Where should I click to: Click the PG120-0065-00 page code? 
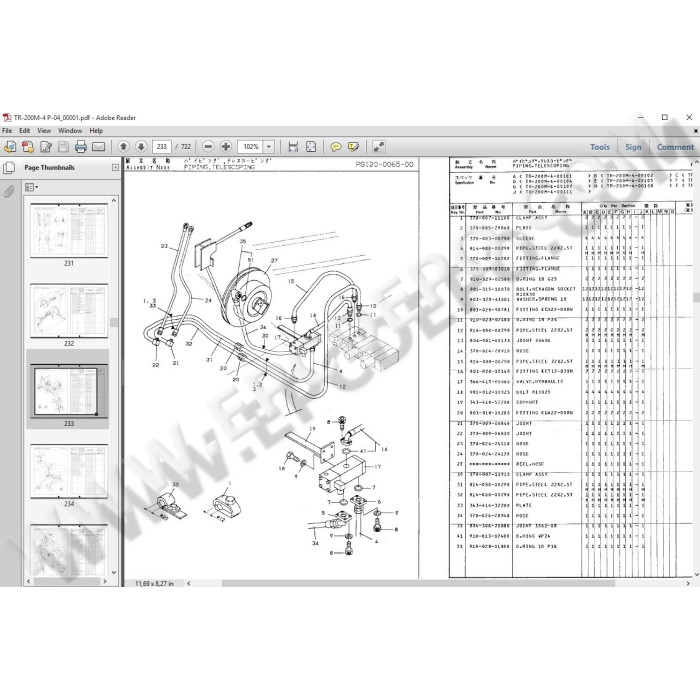384,164
